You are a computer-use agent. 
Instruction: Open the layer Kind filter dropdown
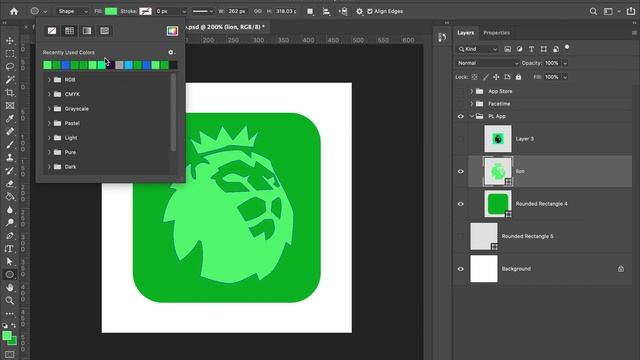477,49
